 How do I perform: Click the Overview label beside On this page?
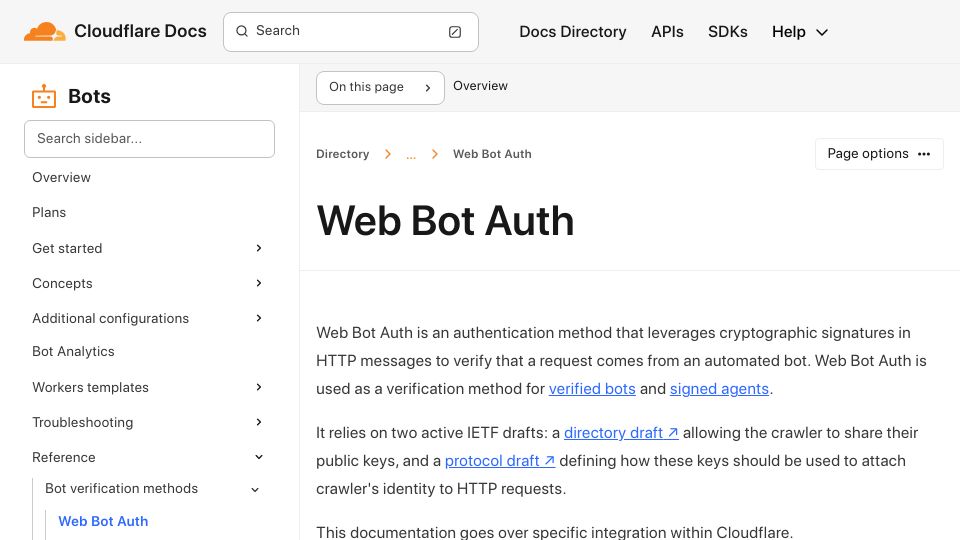tap(480, 86)
